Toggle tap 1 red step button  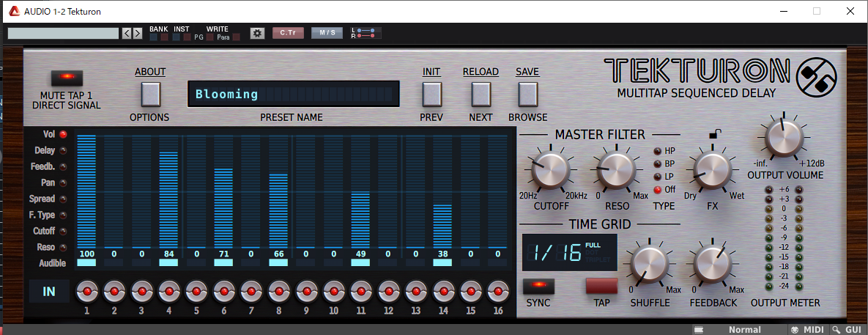(x=87, y=291)
